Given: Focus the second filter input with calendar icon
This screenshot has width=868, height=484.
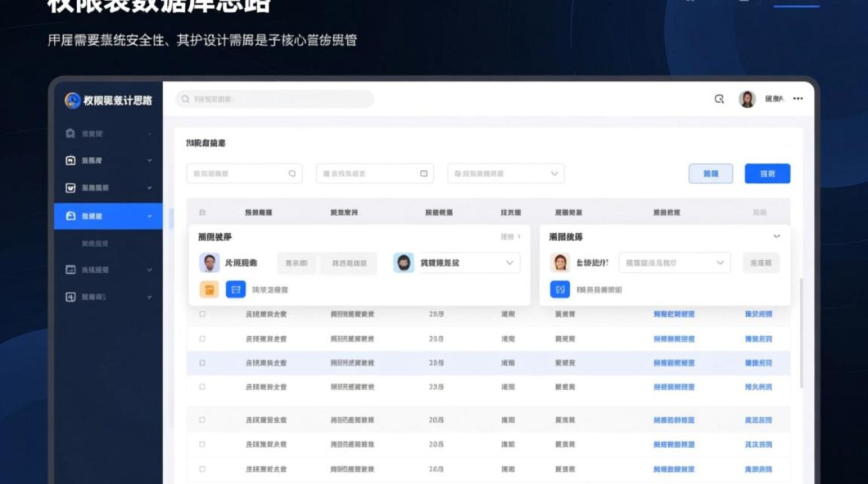Looking at the screenshot, I should (375, 174).
